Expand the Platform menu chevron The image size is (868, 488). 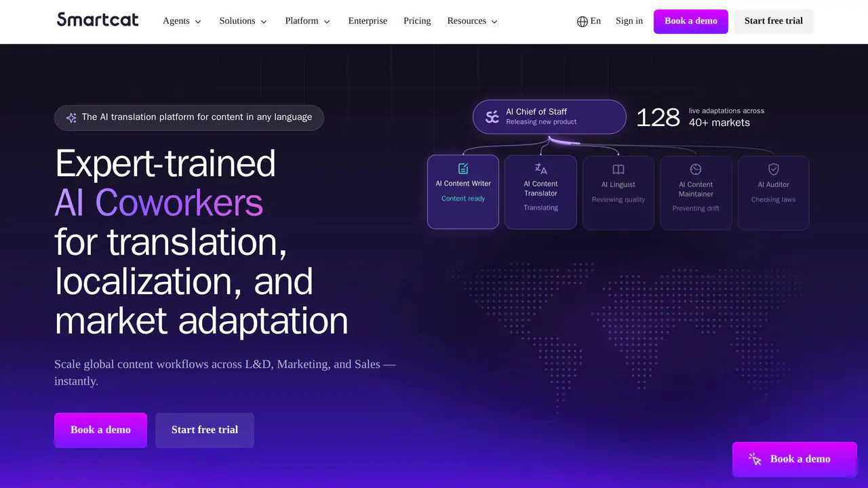coord(327,22)
